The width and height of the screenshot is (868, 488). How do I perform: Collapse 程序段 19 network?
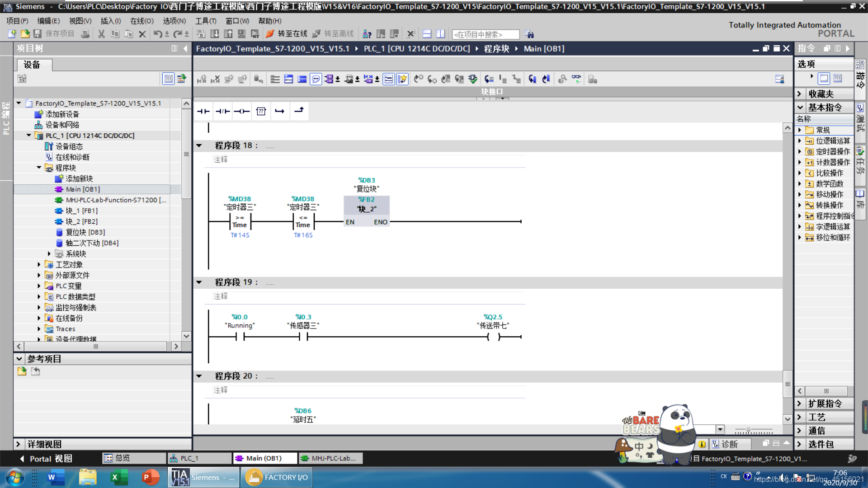199,282
